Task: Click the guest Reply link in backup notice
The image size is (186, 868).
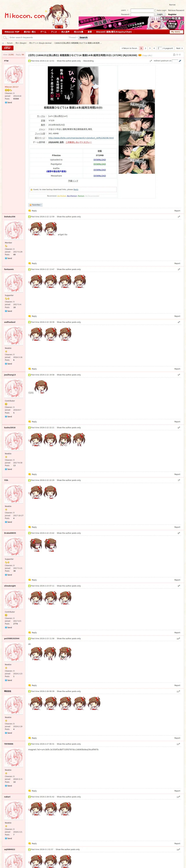Action: 76,189
